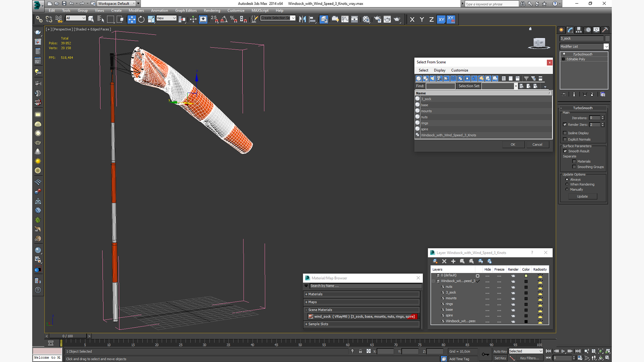Viewport: 644px width, 362px height.
Task: Click the Play Animation button
Action: tap(563, 351)
